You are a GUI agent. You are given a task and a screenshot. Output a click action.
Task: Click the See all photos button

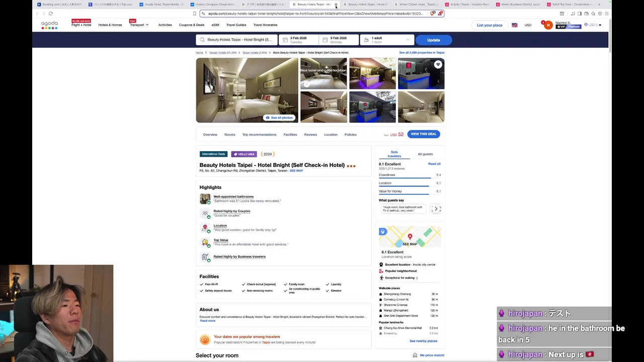tap(279, 118)
